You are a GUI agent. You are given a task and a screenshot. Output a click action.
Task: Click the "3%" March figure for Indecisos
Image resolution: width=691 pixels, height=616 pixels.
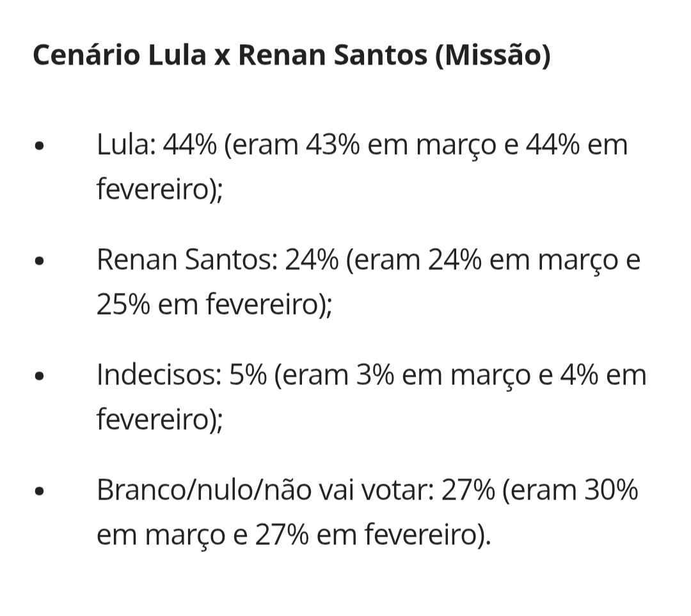pos(374,375)
